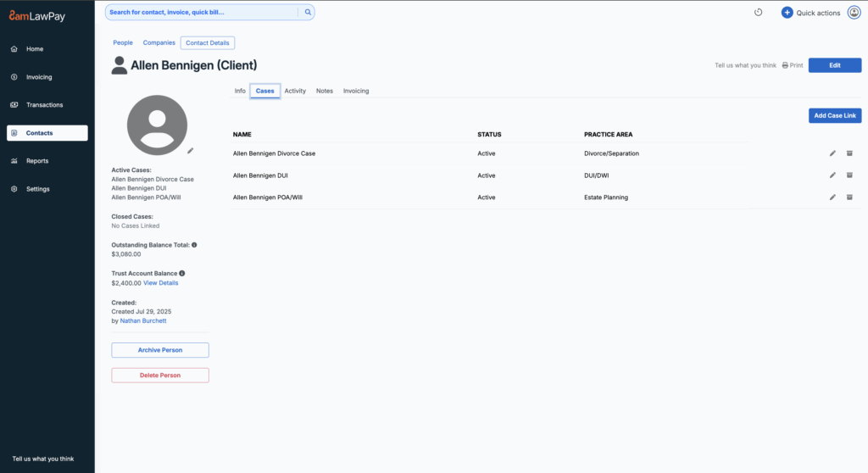Open the user profile avatar menu

pyautogui.click(x=854, y=13)
